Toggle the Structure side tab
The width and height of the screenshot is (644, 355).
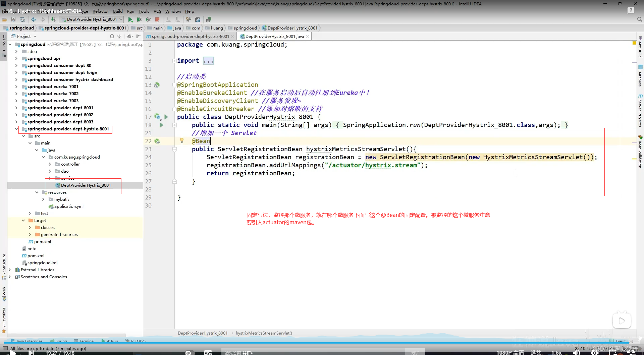pos(4,267)
